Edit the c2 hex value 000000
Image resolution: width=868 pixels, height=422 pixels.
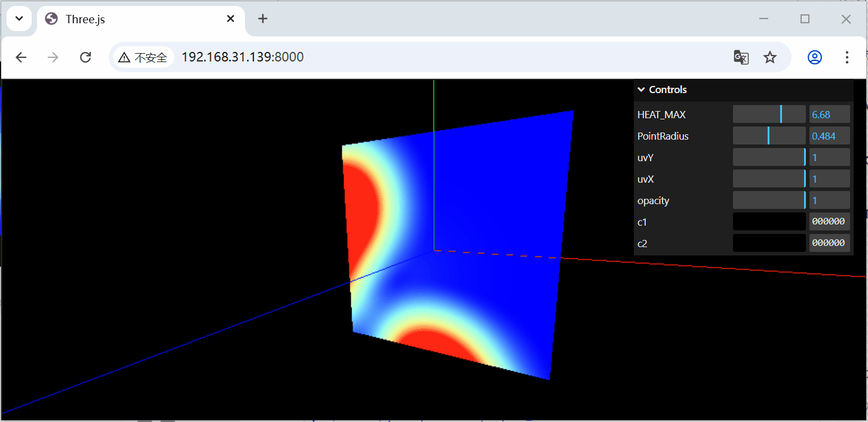click(830, 243)
